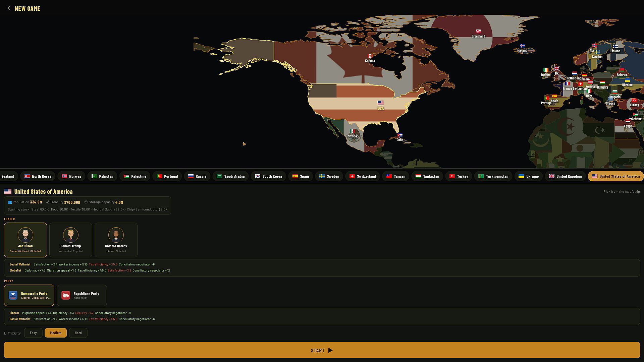Screen dimensions: 644x362
Task: Click the Finland flag marker on the map
Action: pyautogui.click(x=615, y=47)
